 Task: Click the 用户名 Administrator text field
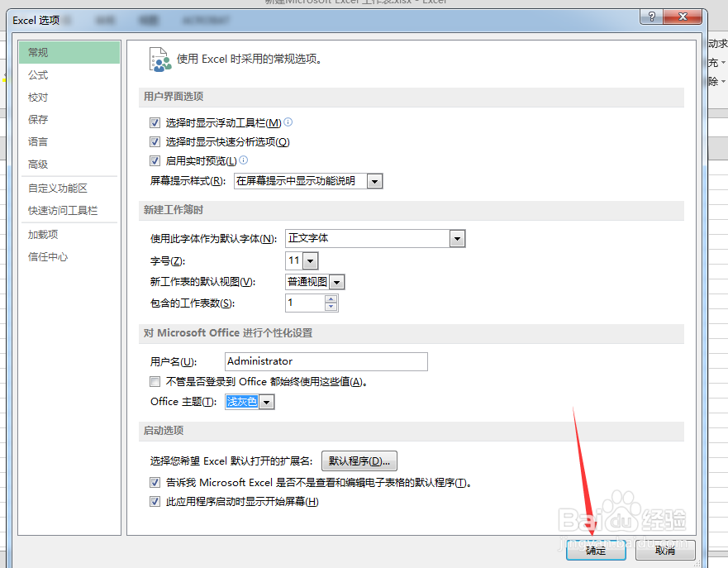(x=326, y=361)
